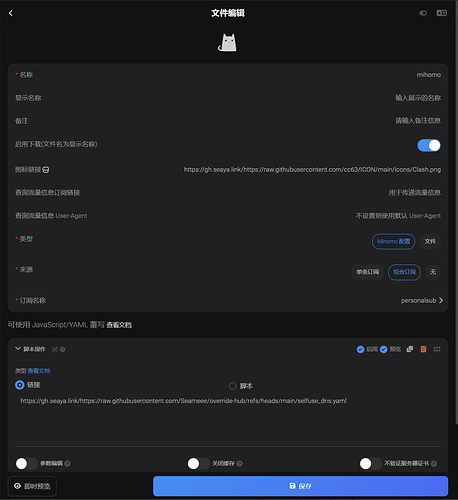Viewport: 458px width, 500px height.
Task: Click the blue 保存 button
Action: pyautogui.click(x=300, y=486)
